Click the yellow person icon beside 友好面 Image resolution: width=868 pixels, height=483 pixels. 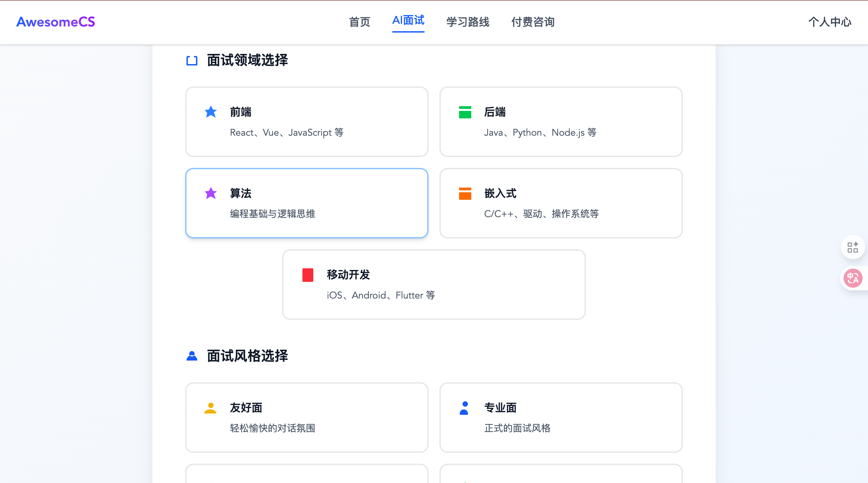[x=210, y=408]
